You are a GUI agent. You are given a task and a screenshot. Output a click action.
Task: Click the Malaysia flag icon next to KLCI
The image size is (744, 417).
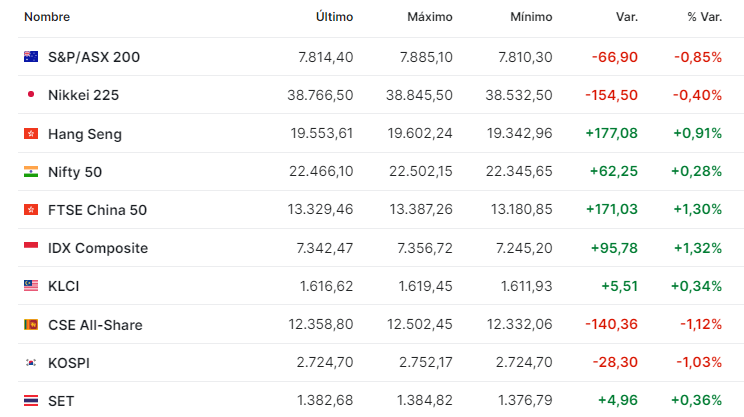[31, 286]
